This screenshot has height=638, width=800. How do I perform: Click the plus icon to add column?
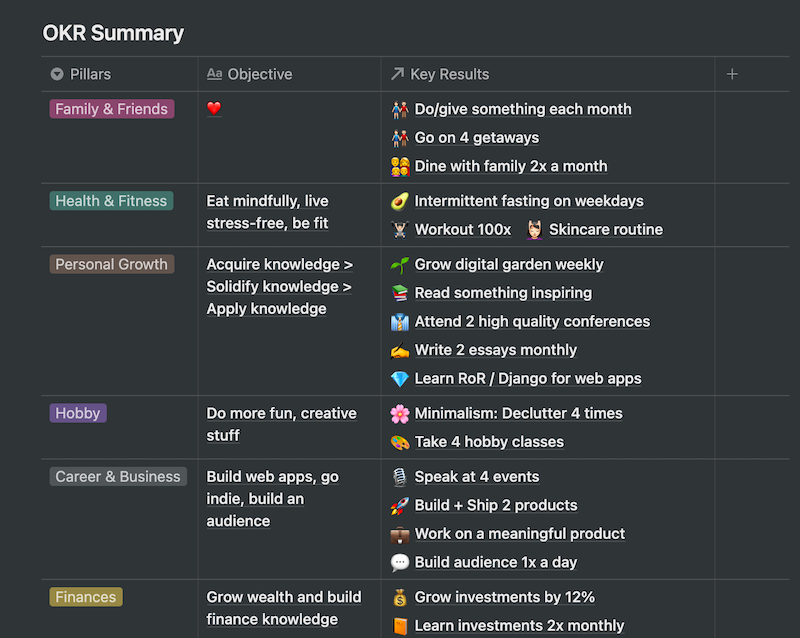click(x=732, y=74)
